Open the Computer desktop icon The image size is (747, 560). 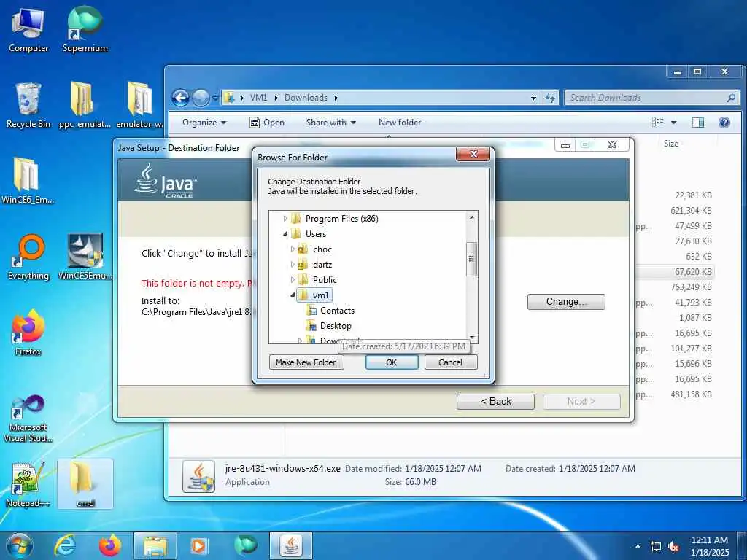[x=28, y=31]
